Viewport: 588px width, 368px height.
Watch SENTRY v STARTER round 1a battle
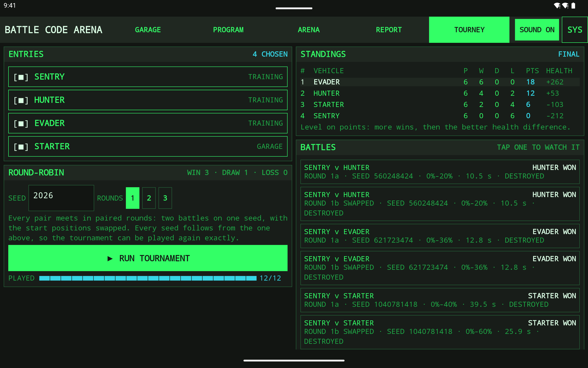[440, 300]
